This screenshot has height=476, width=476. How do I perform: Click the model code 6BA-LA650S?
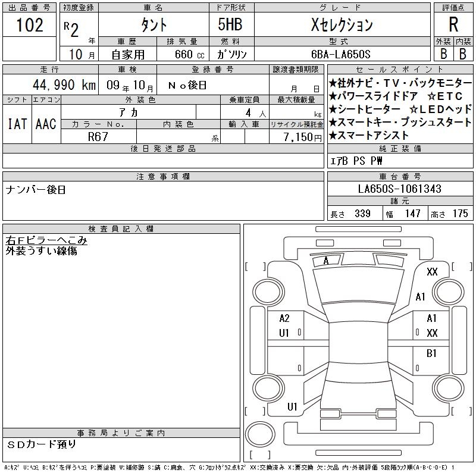(x=341, y=54)
